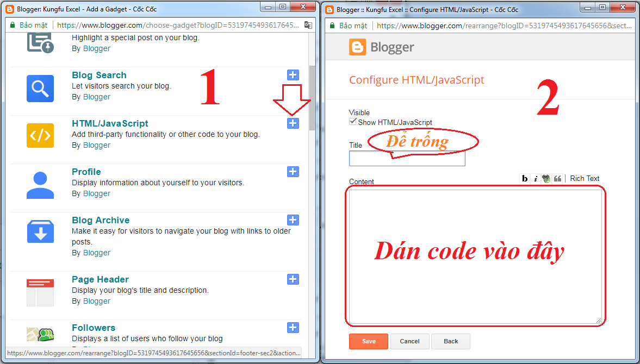Click 'Let visitors search your blog.' description
The width and height of the screenshot is (640, 364).
click(121, 86)
